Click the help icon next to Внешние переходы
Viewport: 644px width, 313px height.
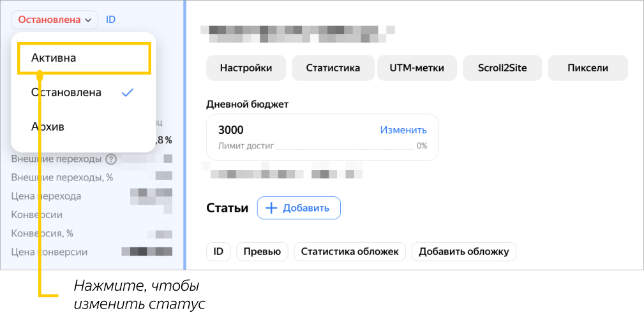click(x=111, y=159)
